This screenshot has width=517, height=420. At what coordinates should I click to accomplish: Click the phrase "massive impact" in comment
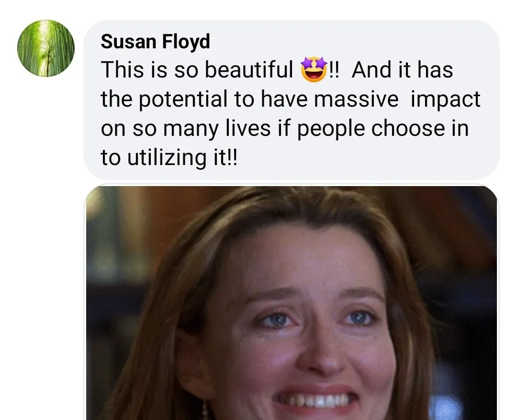coord(397,99)
